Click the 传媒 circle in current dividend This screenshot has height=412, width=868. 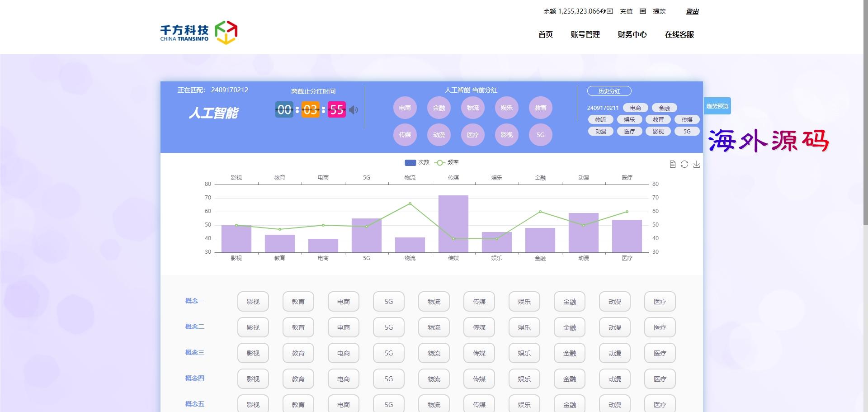[x=405, y=135]
